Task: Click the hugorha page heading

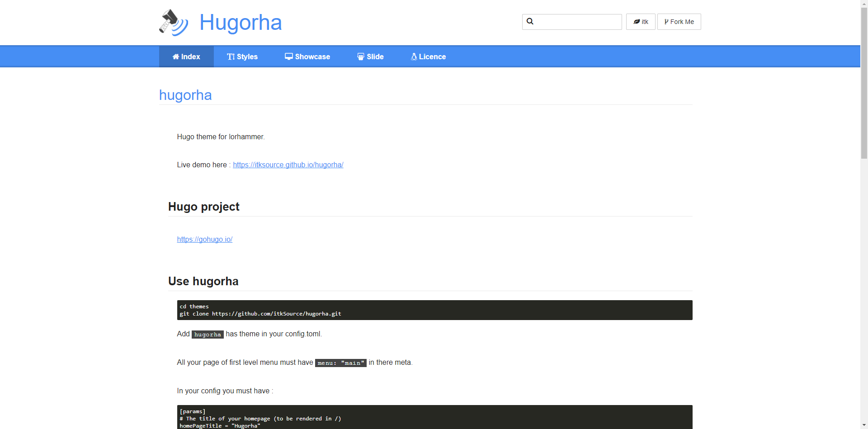Action: [185, 95]
